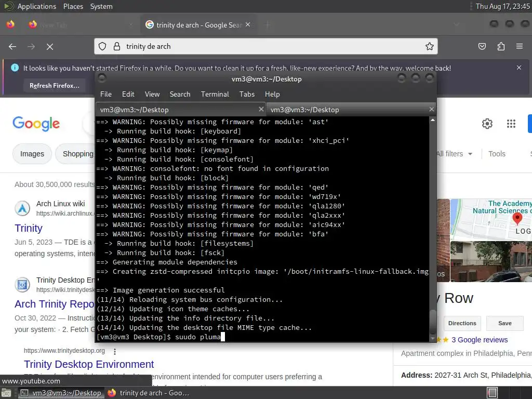Open new tab with plus button
532x399 pixels.
click(x=268, y=25)
